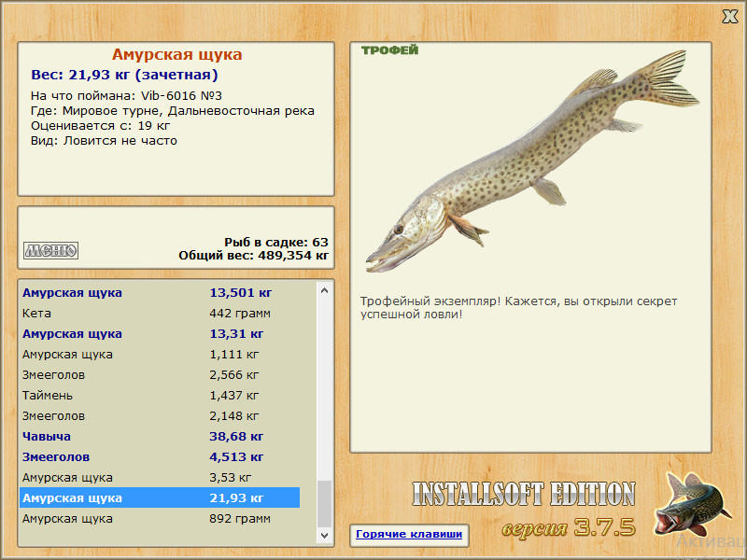Viewport: 747px width, 560px height.
Task: Close the window with the X button
Action: click(729, 17)
